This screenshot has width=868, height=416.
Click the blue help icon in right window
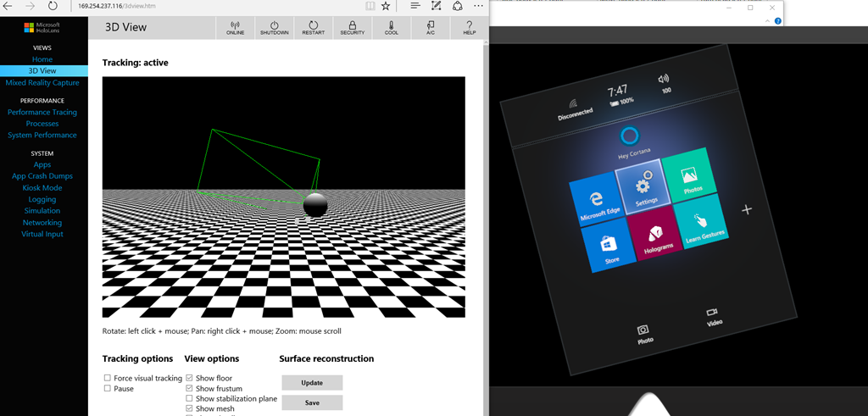778,21
